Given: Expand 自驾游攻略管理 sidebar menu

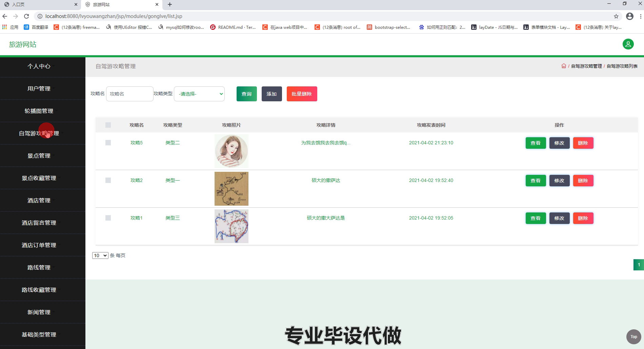Looking at the screenshot, I should click(x=39, y=134).
